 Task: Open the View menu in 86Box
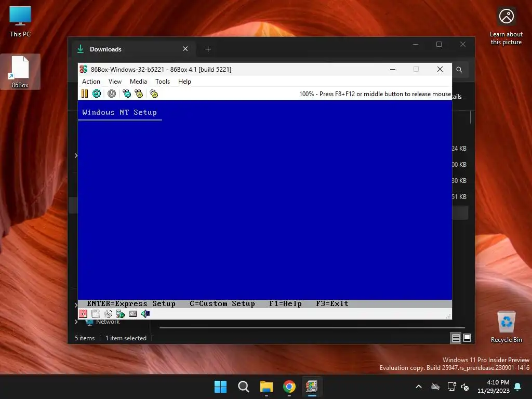click(115, 82)
